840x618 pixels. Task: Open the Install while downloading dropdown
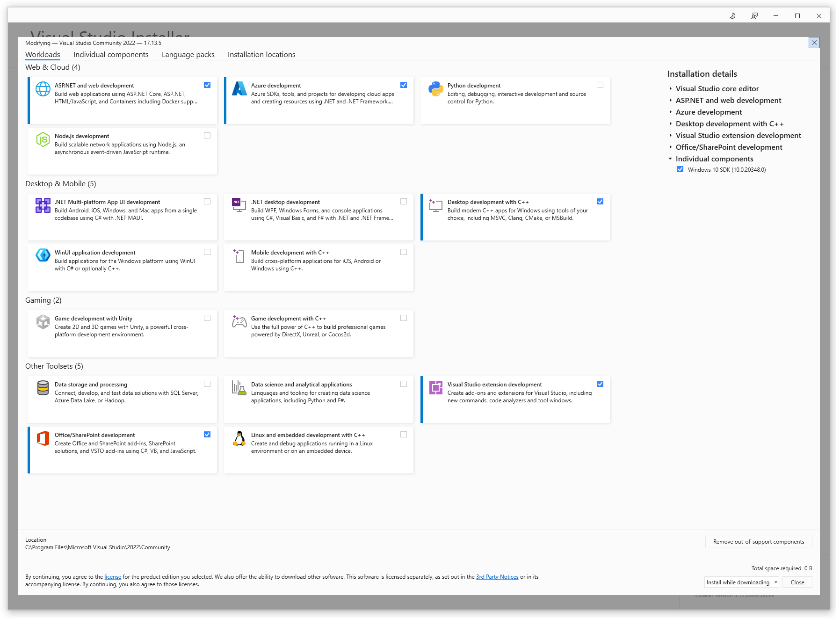(742, 582)
